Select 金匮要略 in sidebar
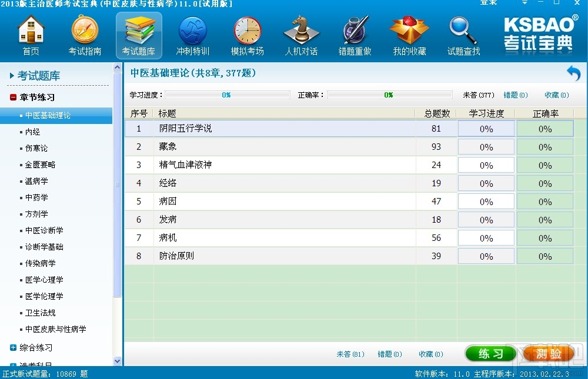 click(40, 165)
